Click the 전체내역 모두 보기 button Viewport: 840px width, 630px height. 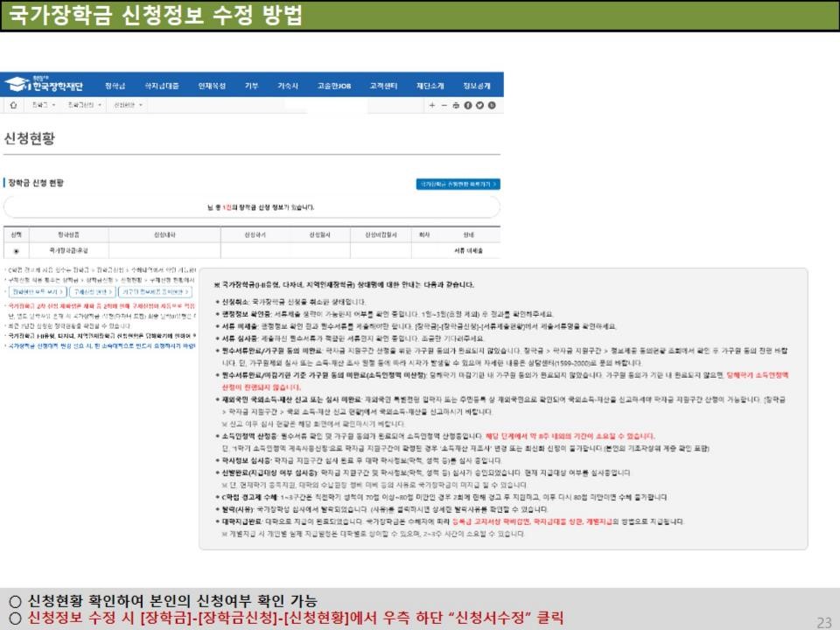37,290
